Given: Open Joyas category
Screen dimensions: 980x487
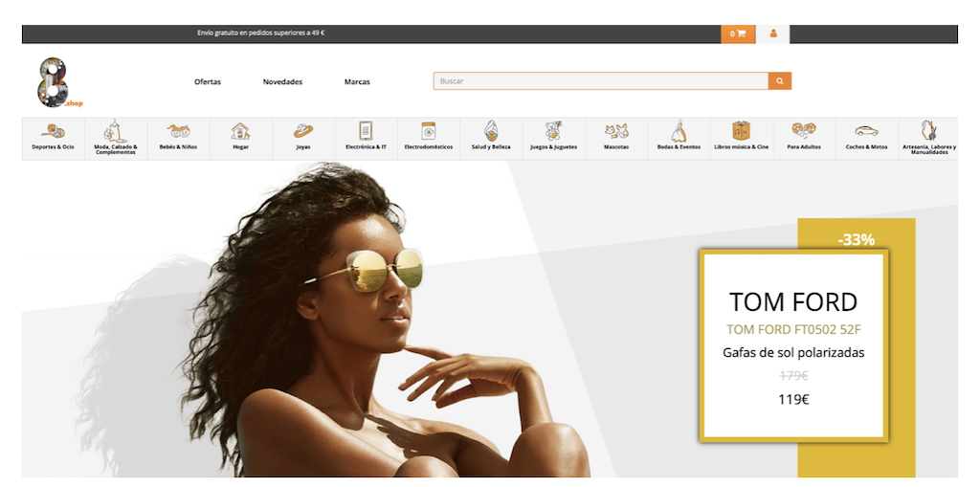Looking at the screenshot, I should [x=303, y=138].
